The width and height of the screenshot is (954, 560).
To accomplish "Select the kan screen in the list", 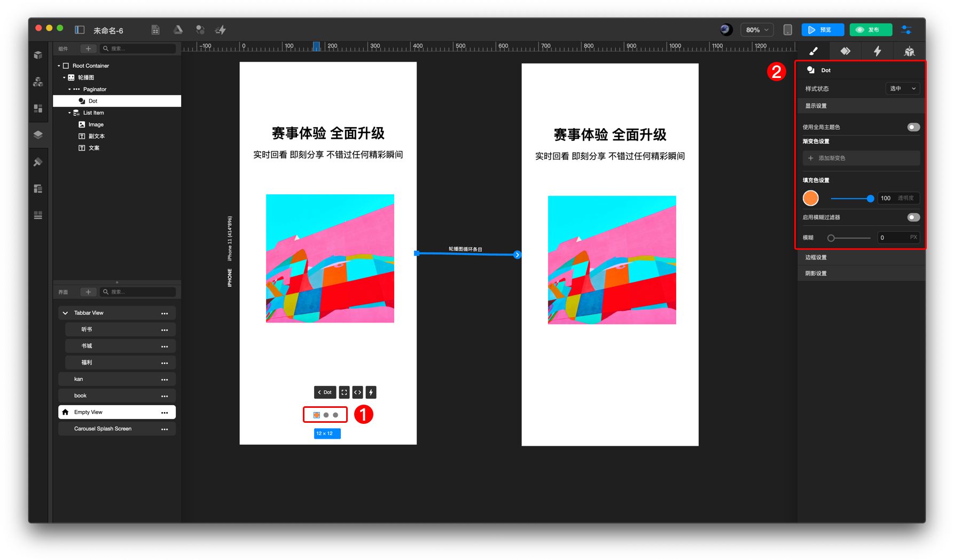I will click(x=117, y=379).
